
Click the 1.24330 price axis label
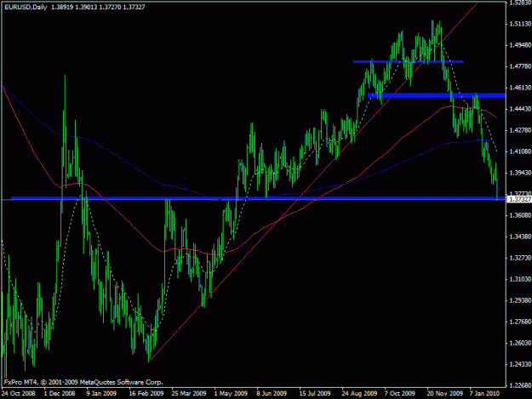tap(520, 364)
